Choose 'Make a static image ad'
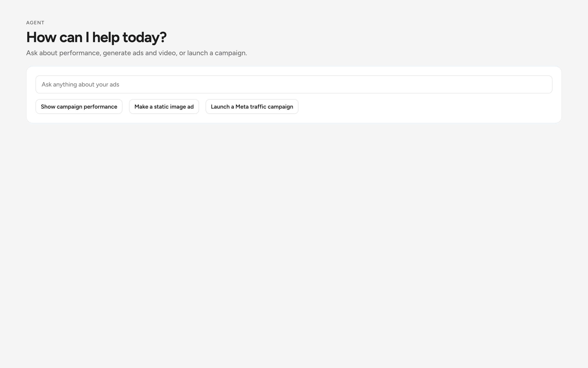This screenshot has width=588, height=368. (164, 107)
